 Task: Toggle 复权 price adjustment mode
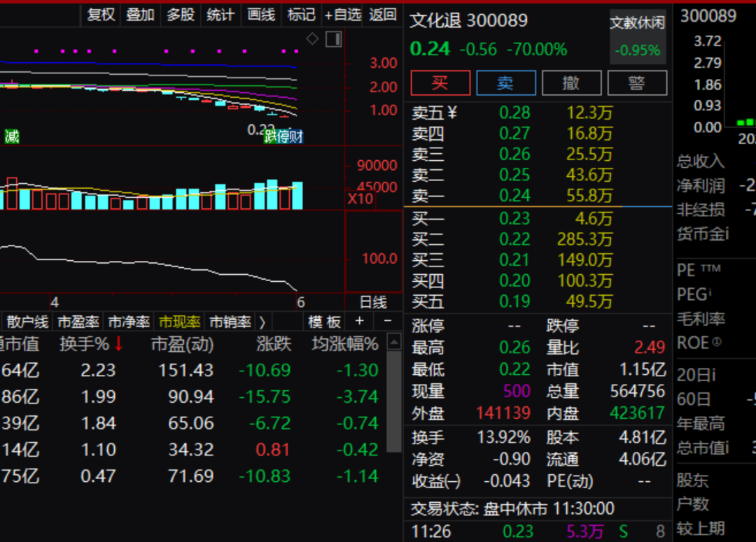(x=100, y=15)
